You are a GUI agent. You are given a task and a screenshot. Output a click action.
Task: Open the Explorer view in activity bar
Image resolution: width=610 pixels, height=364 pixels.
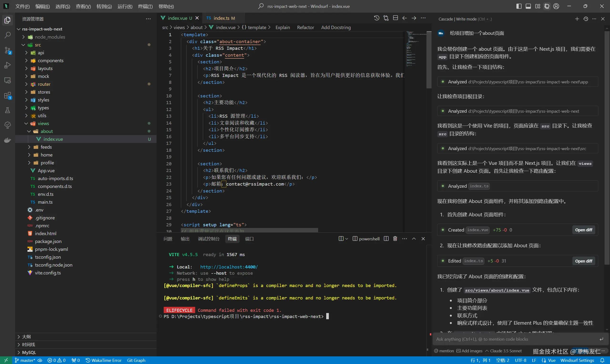tap(7, 20)
